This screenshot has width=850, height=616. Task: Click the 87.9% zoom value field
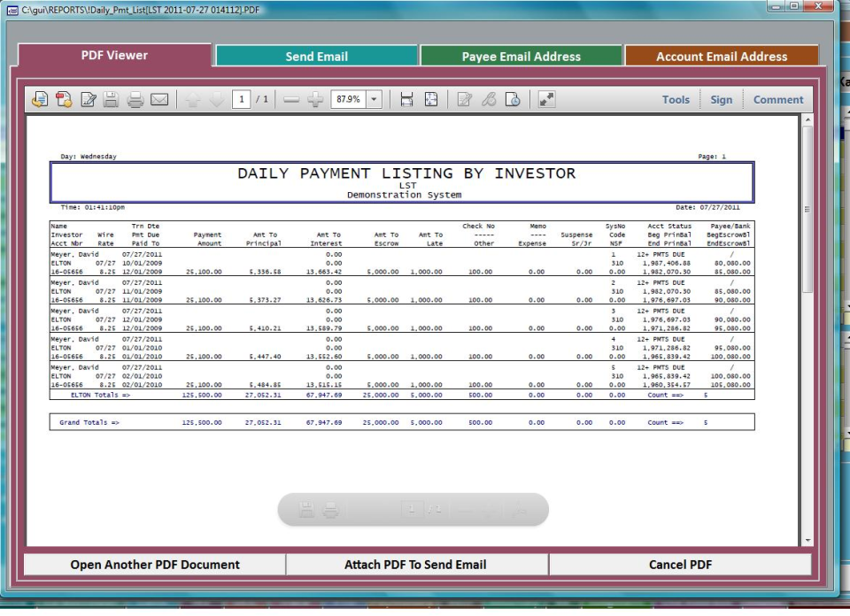[x=349, y=100]
